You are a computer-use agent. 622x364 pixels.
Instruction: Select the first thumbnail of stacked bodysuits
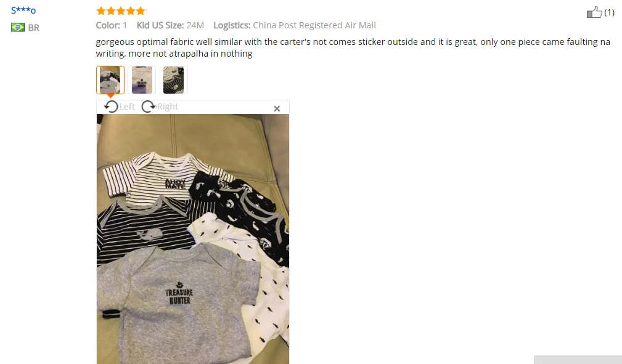(110, 80)
